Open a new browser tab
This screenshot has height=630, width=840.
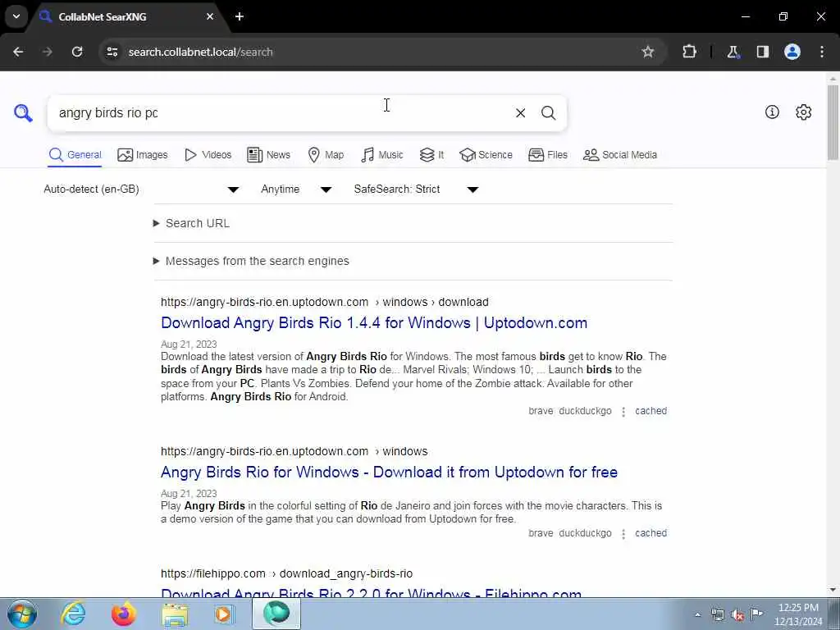click(x=240, y=16)
